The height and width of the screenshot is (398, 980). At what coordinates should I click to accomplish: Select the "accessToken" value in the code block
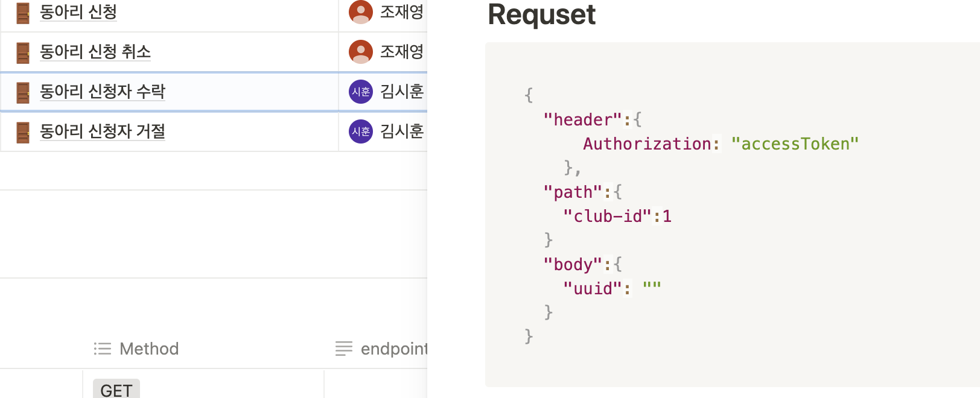tap(795, 144)
